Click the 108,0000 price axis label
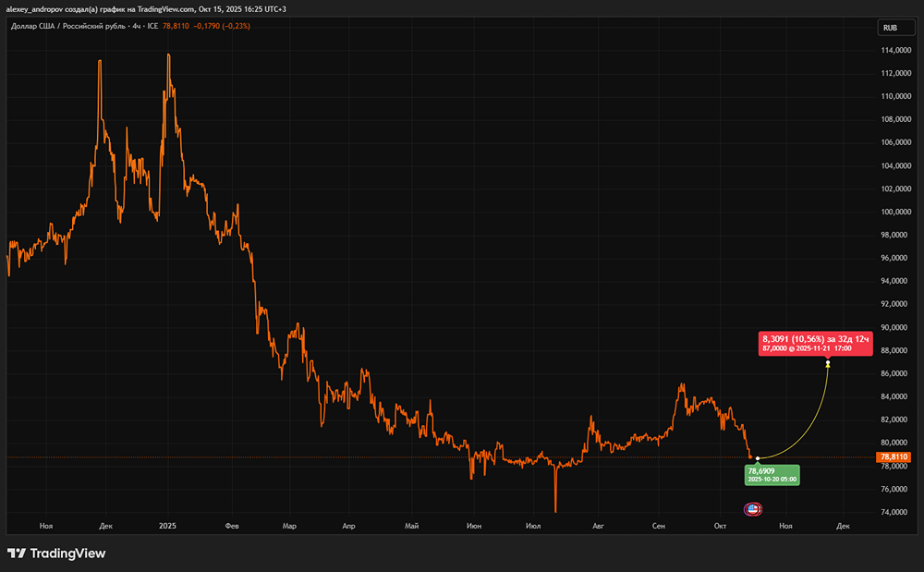Screen dimensions: 924x572 click(895, 119)
